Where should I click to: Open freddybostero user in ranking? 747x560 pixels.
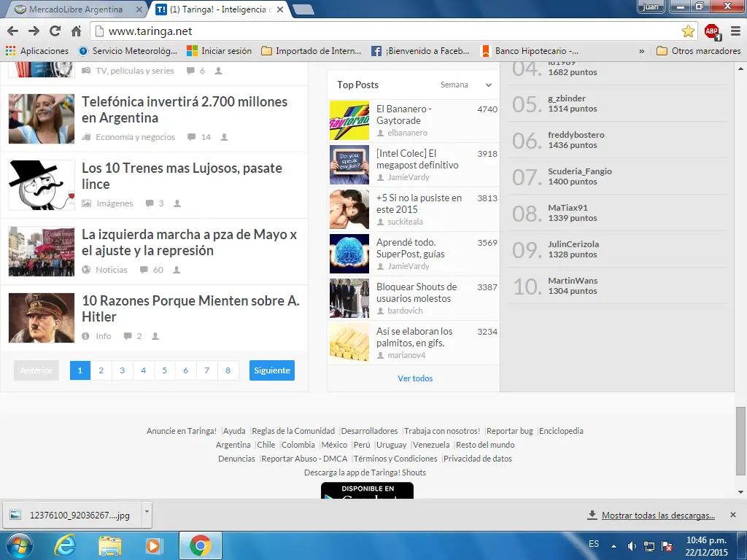pyautogui.click(x=576, y=135)
